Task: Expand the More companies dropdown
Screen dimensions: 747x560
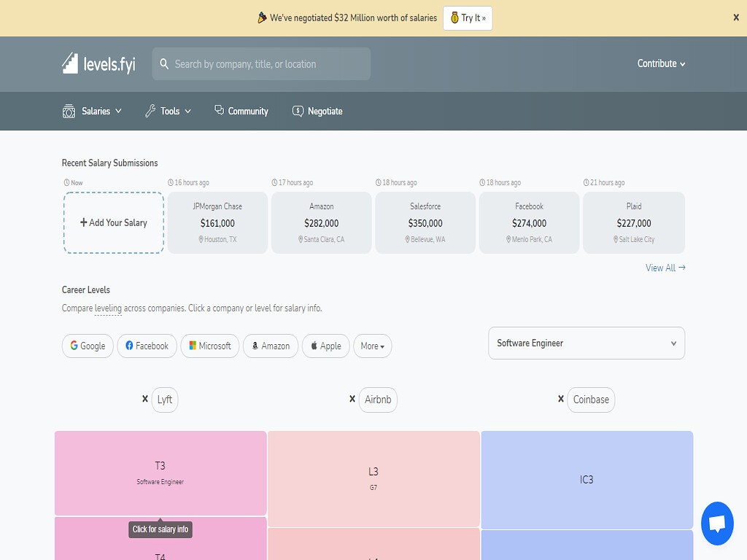Action: pyautogui.click(x=372, y=346)
